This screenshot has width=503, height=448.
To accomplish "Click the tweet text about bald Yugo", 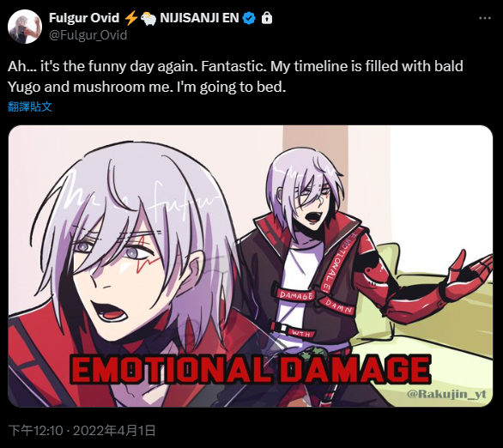I will point(235,76).
